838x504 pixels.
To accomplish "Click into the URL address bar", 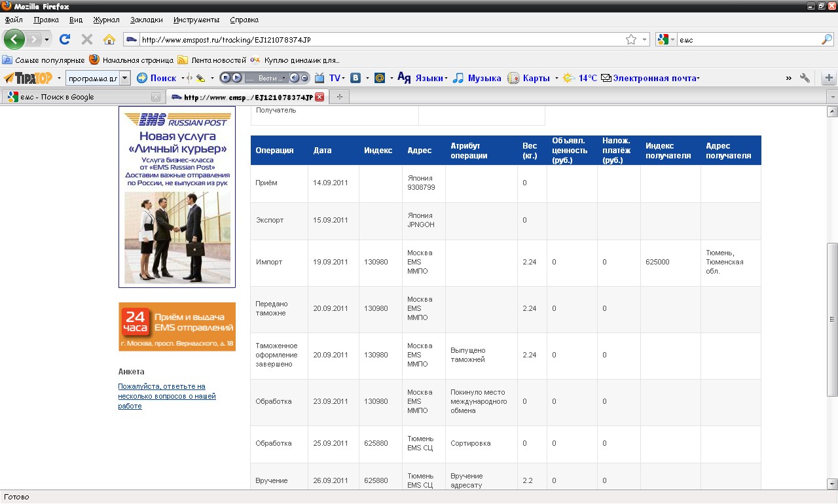I will click(x=380, y=39).
